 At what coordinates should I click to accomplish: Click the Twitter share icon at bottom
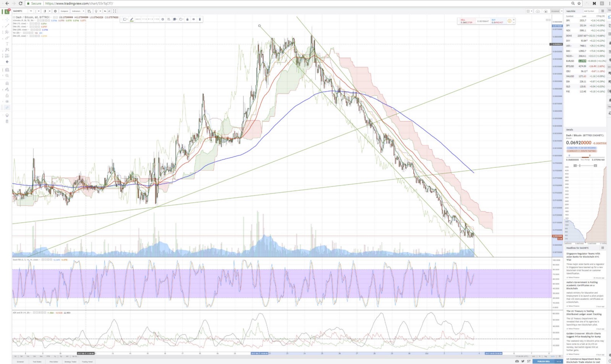523,361
